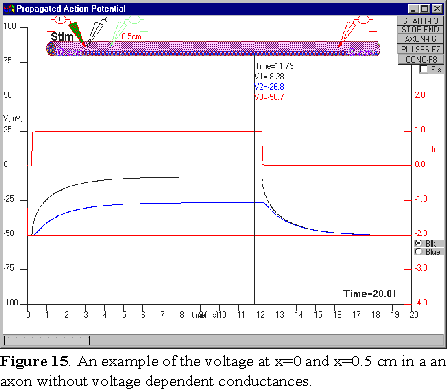Toggle the Fix checkbox
Image resolution: width=447 pixels, height=392 pixels.
423,69
